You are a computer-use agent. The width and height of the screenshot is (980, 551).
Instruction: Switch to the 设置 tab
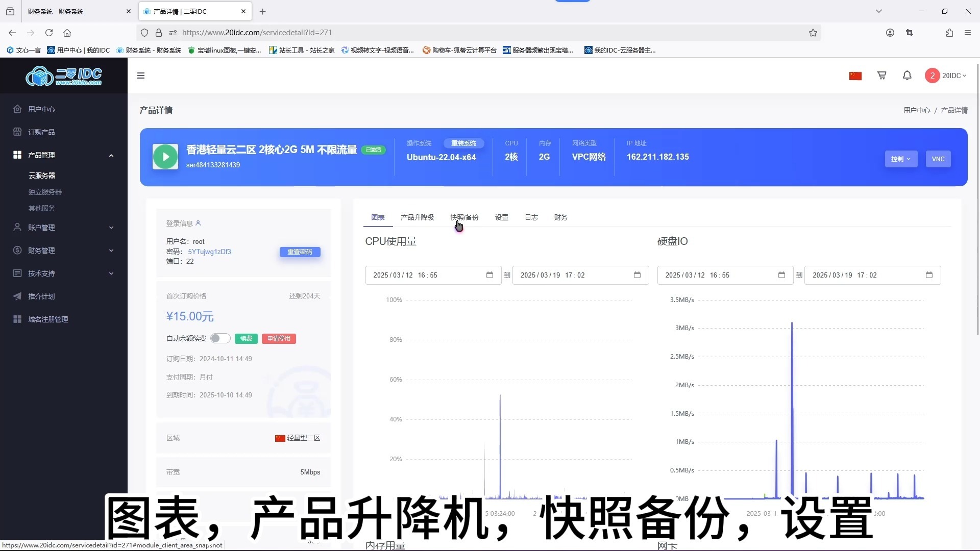click(502, 217)
